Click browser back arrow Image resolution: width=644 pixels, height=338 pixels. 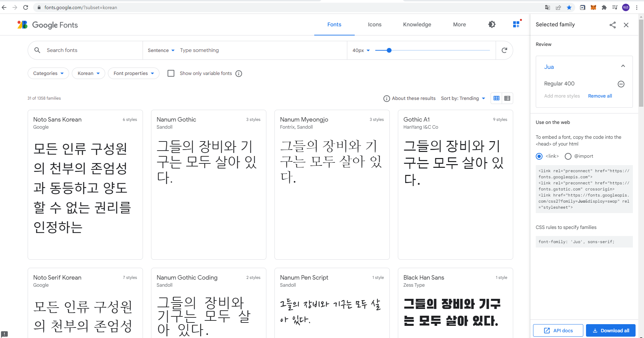pyautogui.click(x=4, y=7)
